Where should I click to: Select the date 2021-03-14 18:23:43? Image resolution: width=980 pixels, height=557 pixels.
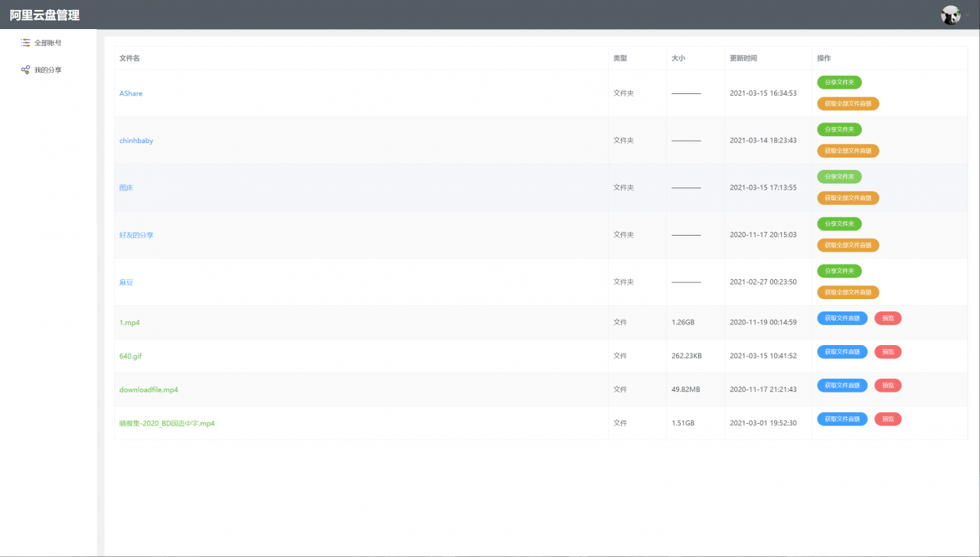point(763,141)
